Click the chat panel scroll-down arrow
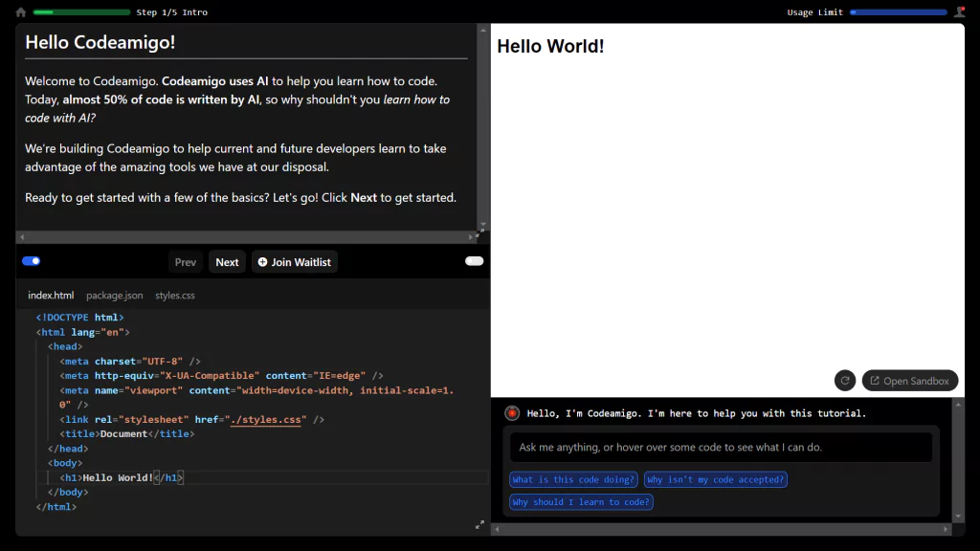This screenshot has width=980, height=551. [958, 517]
